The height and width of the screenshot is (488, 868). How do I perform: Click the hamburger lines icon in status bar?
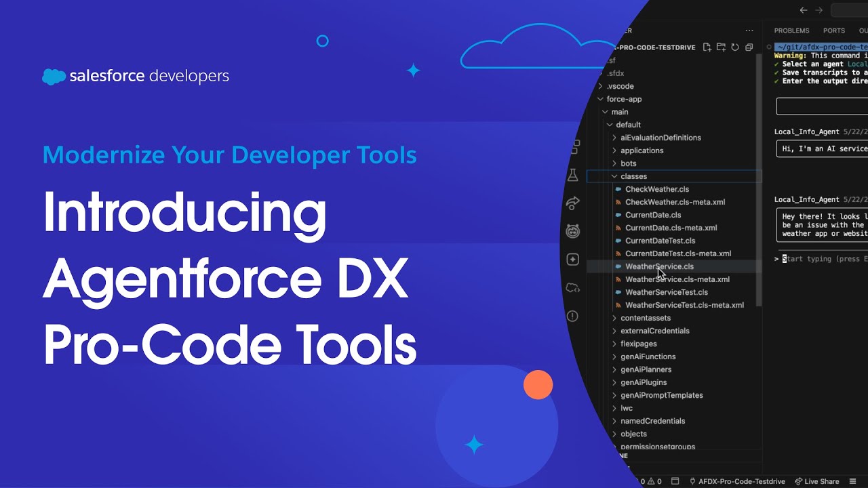852,481
